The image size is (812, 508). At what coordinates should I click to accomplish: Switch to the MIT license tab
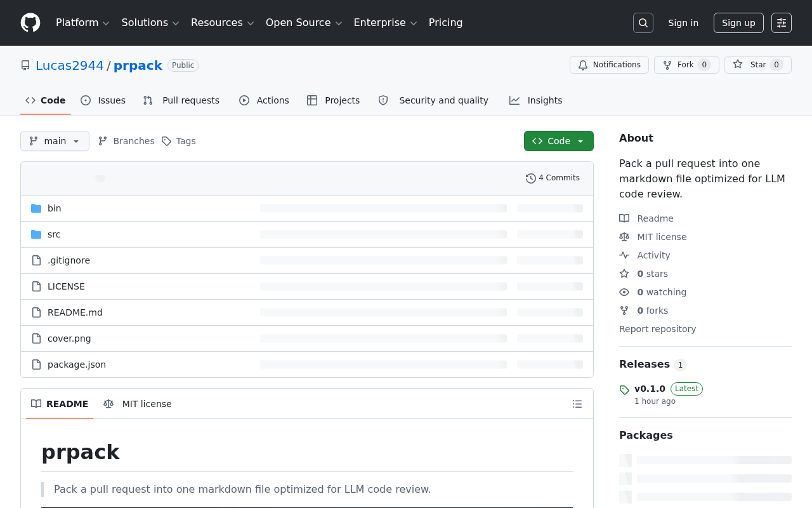tap(138, 404)
